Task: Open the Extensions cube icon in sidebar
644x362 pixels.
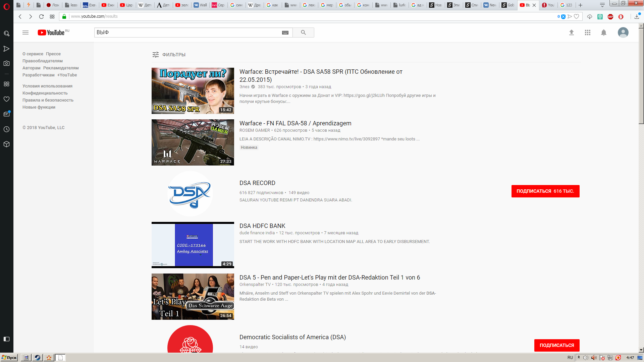Action: click(x=6, y=144)
